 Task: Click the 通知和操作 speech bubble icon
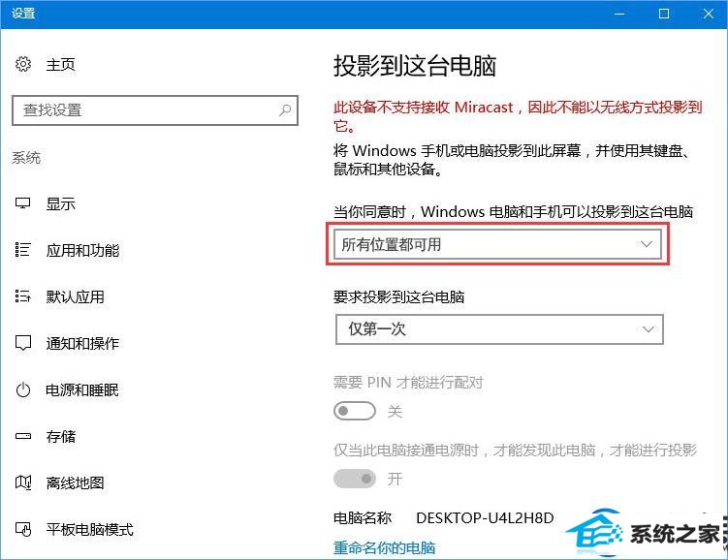[22, 343]
